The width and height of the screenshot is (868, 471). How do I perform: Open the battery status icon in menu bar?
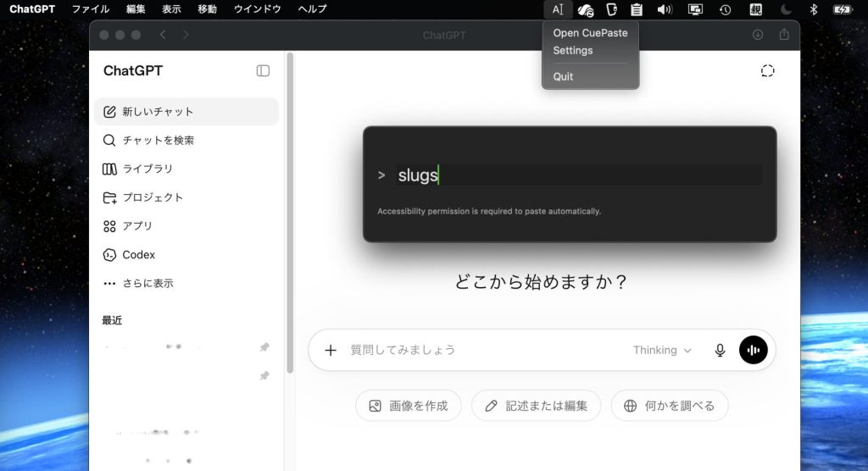[842, 9]
